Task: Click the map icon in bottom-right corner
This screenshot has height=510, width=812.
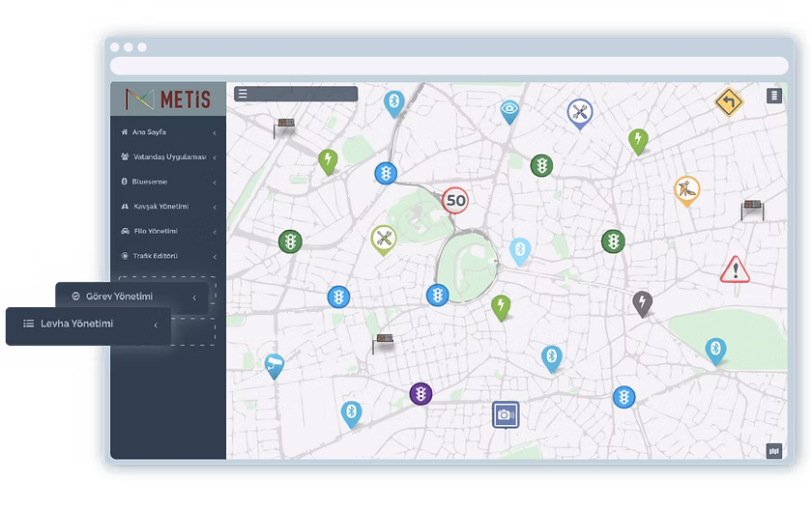Action: click(773, 450)
